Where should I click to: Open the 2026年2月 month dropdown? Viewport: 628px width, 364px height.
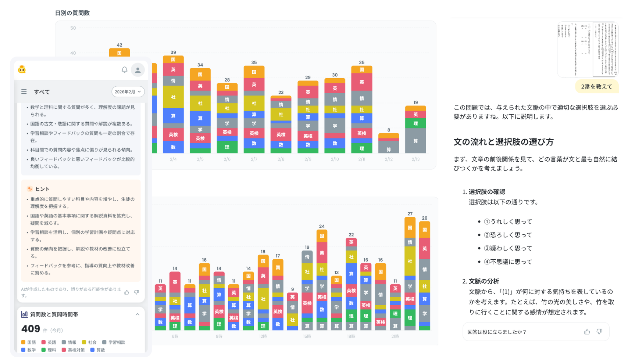[x=128, y=92]
